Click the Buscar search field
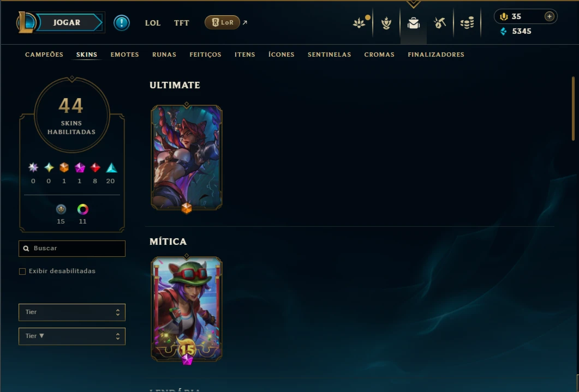The width and height of the screenshot is (579, 392). (x=72, y=249)
